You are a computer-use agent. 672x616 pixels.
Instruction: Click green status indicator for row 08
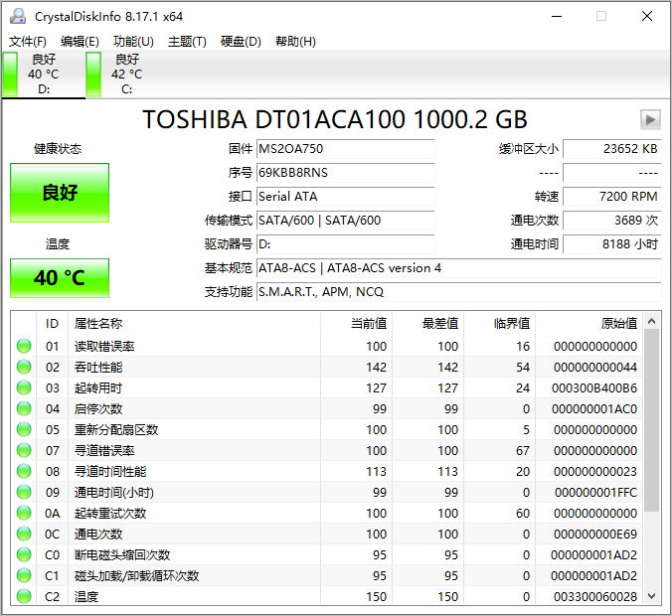coord(24,472)
